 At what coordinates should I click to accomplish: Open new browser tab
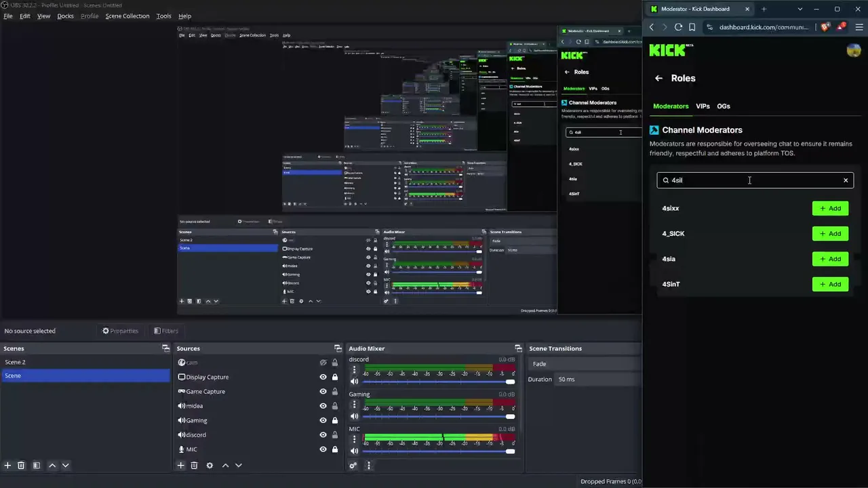pyautogui.click(x=764, y=9)
